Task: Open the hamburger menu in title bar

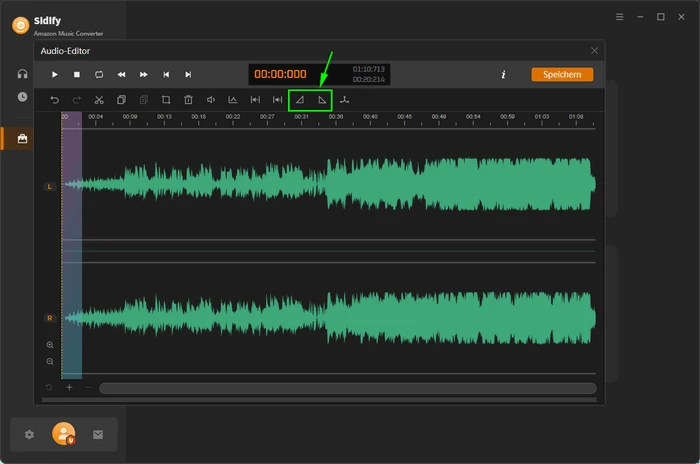Action: click(x=620, y=17)
